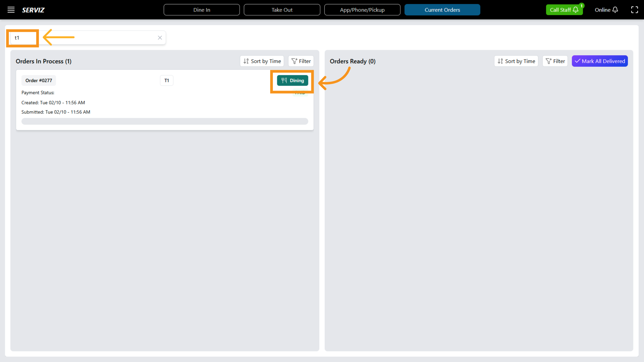This screenshot has width=644, height=362.
Task: Switch to the Take Out tab
Action: tap(282, 10)
